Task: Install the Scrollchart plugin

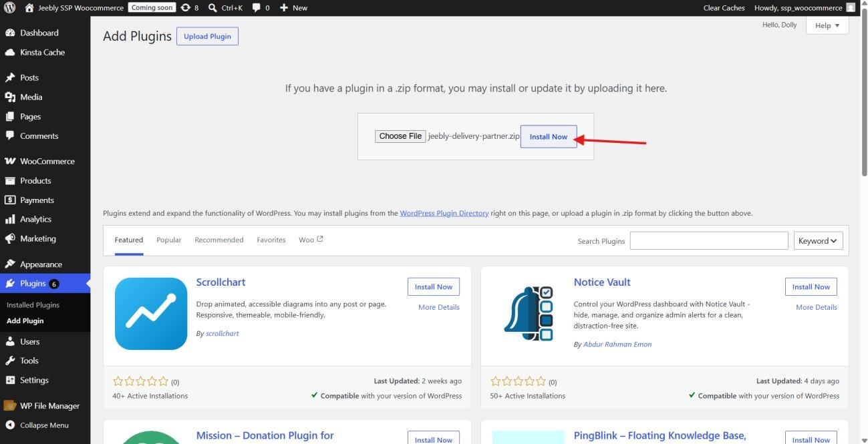Action: click(434, 286)
